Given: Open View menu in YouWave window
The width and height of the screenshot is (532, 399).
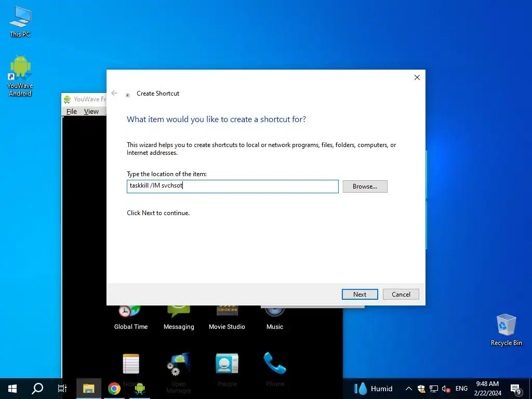Looking at the screenshot, I should click(91, 111).
